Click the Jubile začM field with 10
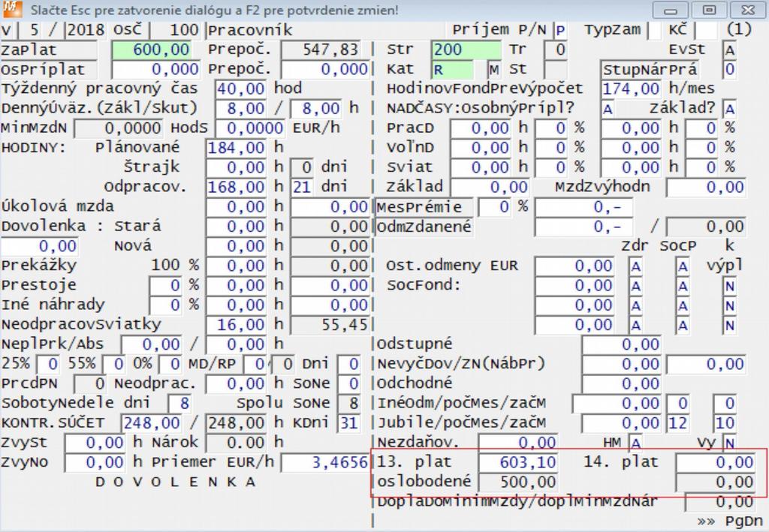 tap(725, 422)
